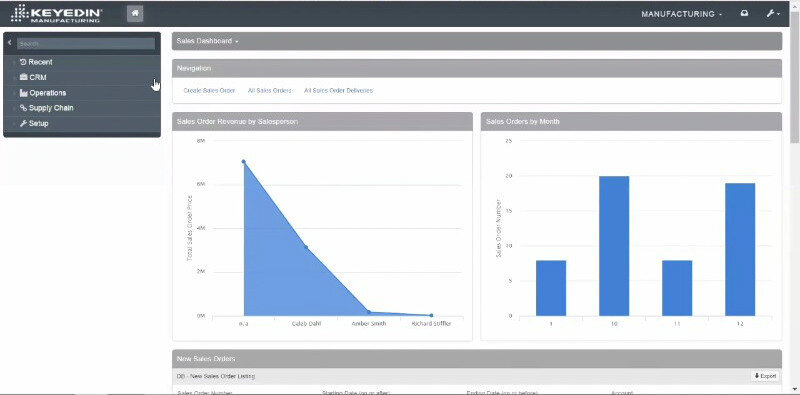Image resolution: width=800 pixels, height=395 pixels.
Task: Focus the sidebar Search field
Action: click(x=86, y=43)
